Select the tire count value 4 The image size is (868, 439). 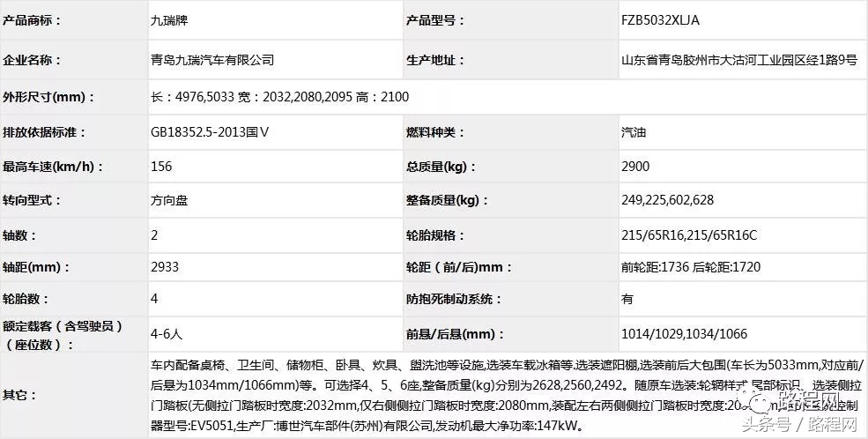(x=154, y=300)
